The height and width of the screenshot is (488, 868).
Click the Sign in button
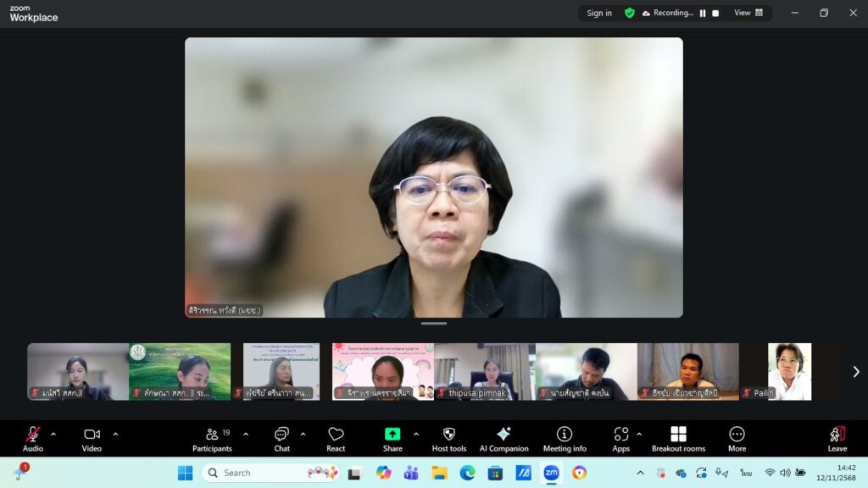[x=599, y=14]
